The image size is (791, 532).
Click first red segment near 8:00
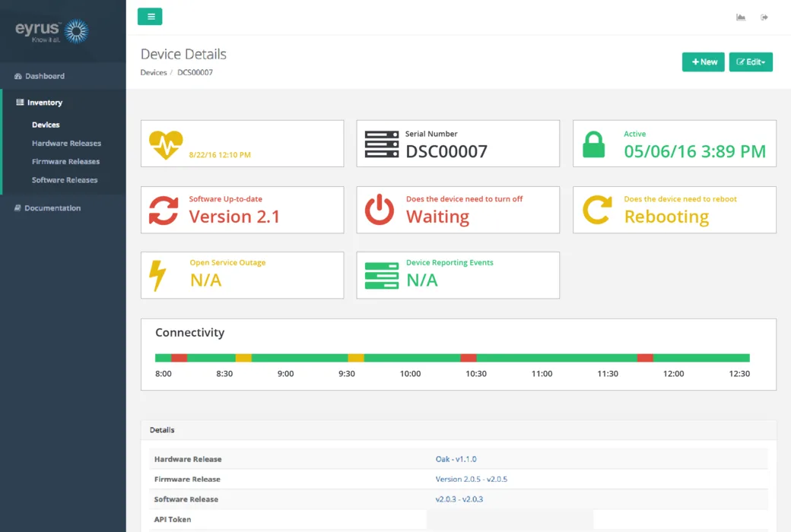179,358
